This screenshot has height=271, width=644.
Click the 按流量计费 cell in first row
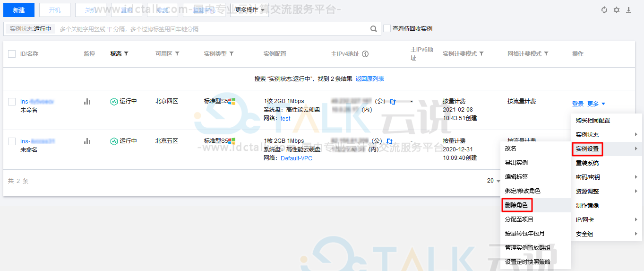(522, 101)
